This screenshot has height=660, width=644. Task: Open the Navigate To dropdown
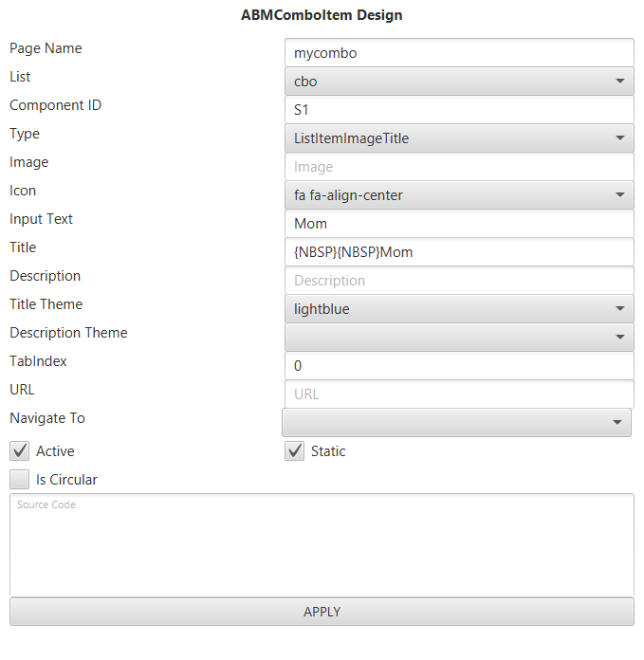[456, 422]
